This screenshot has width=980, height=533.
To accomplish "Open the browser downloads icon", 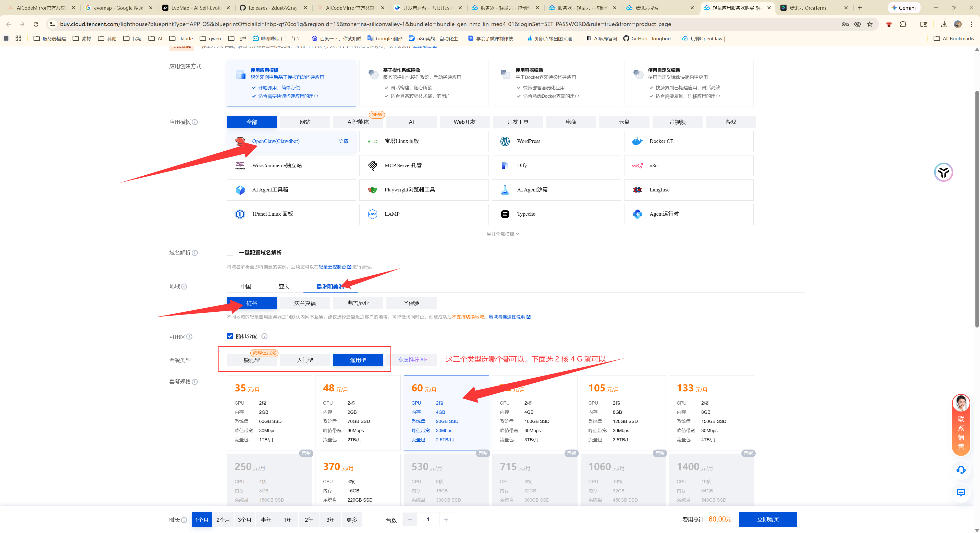I will click(x=944, y=24).
